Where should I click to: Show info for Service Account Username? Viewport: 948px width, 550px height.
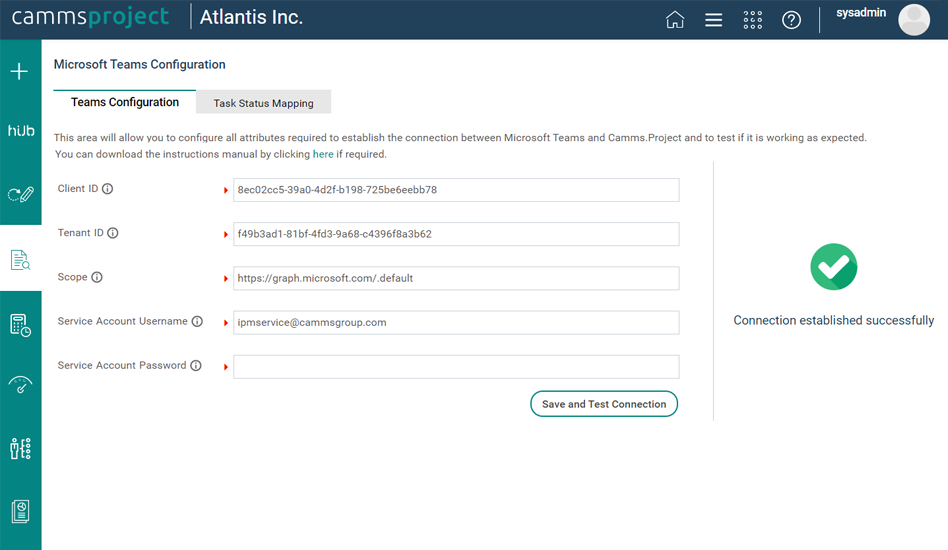197,321
